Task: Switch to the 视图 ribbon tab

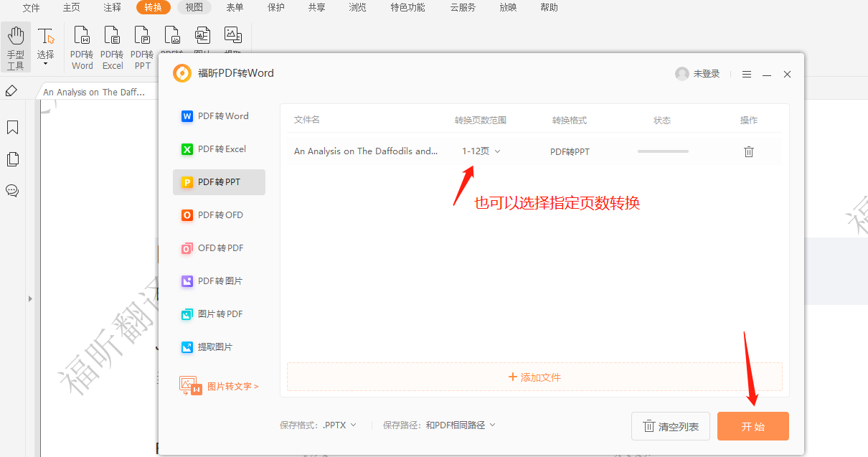Action: pos(194,7)
